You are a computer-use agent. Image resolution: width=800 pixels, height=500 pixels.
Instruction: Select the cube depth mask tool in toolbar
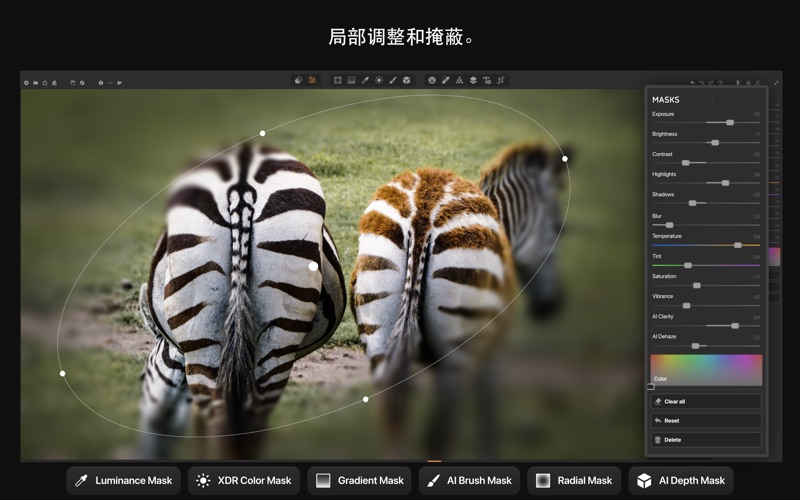[x=407, y=80]
